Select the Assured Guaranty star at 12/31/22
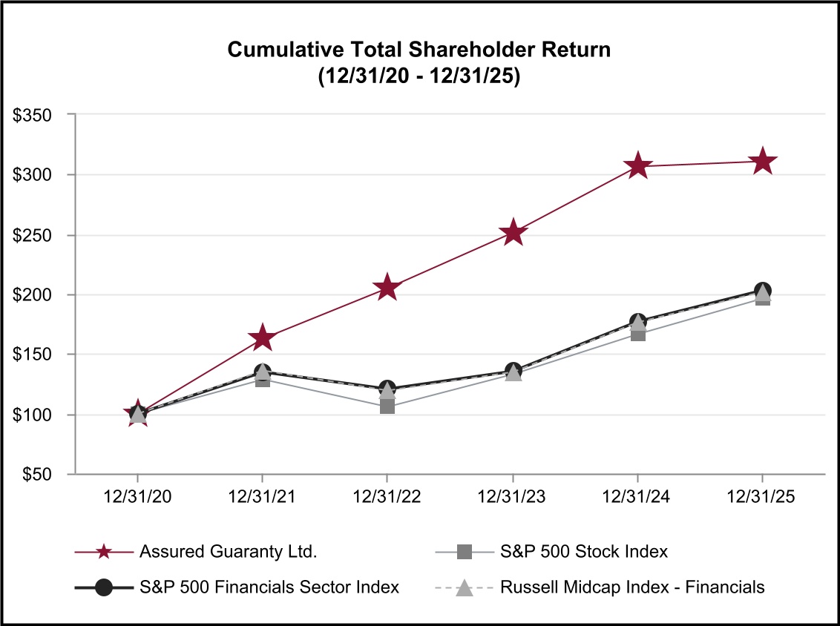 click(387, 288)
